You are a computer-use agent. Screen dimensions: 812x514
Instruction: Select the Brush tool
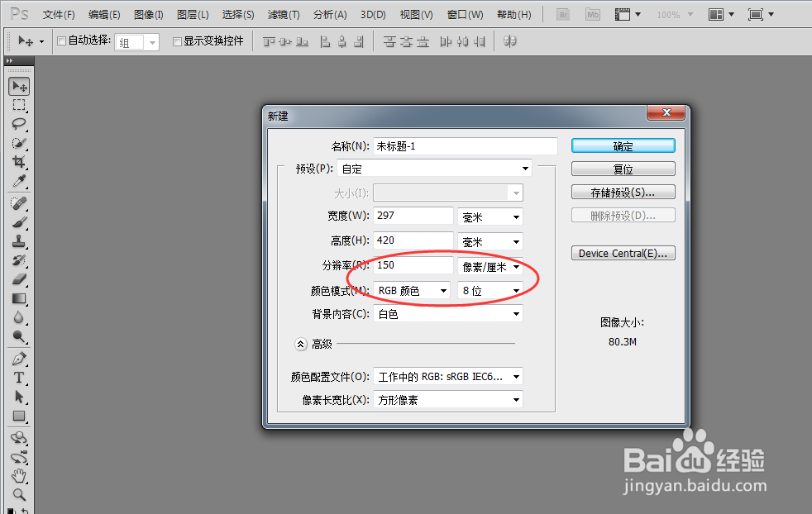pyautogui.click(x=19, y=222)
